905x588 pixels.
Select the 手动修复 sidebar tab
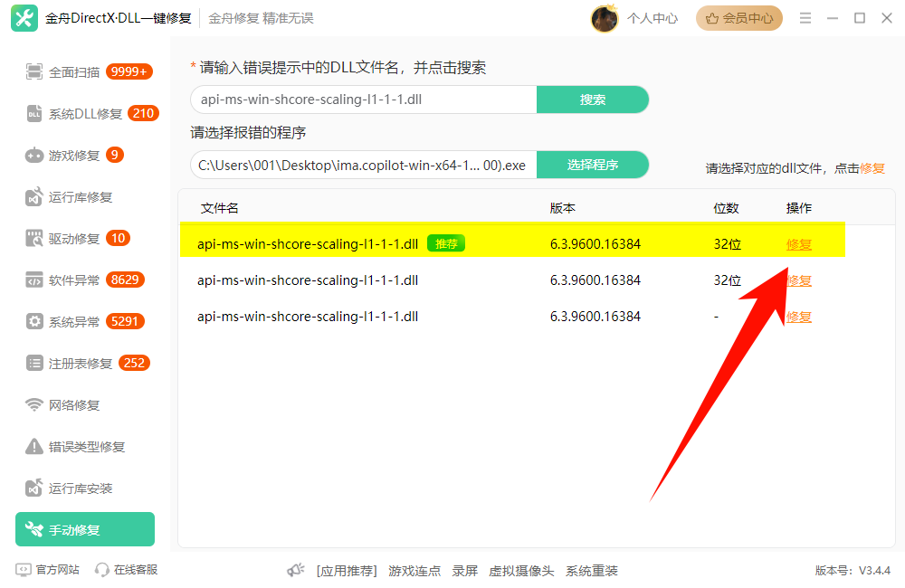point(85,530)
